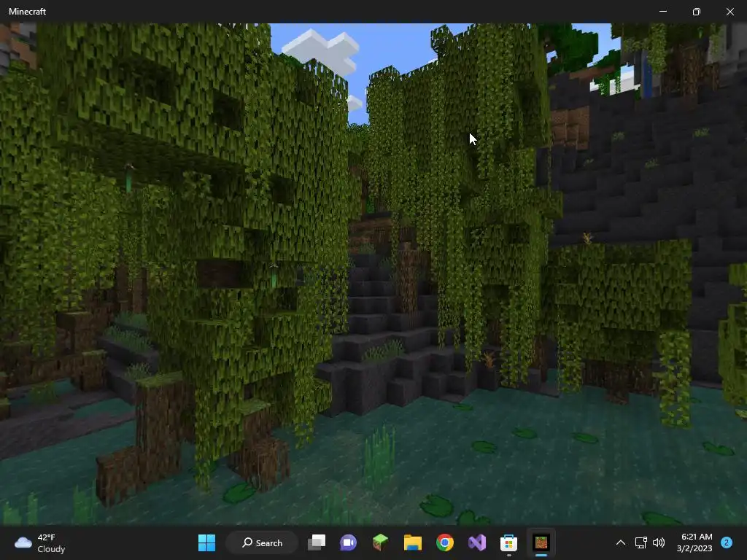The width and height of the screenshot is (747, 560).
Task: Open File Explorer from the taskbar
Action: [x=413, y=542]
